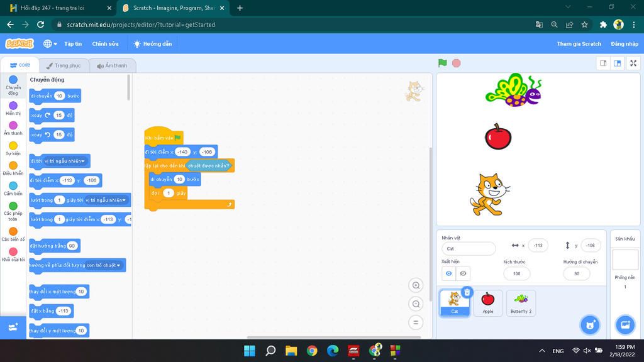The image size is (644, 362).
Task: Select the Butterfly 2 sprite thumbnail
Action: (521, 303)
